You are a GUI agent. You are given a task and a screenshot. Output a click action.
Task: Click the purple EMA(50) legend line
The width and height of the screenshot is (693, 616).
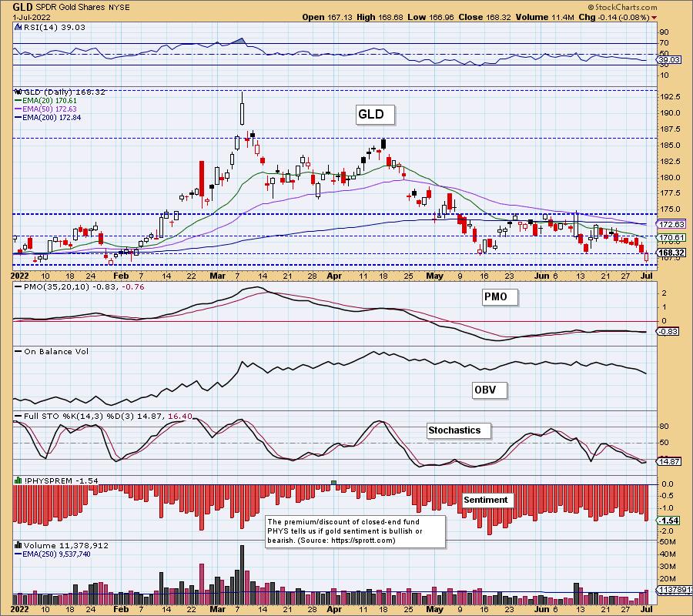(x=18, y=109)
